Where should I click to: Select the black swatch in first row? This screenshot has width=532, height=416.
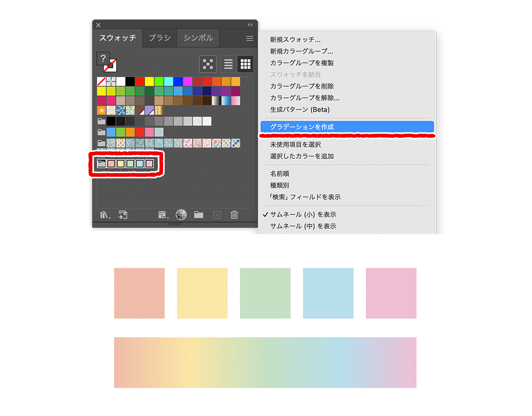click(130, 82)
